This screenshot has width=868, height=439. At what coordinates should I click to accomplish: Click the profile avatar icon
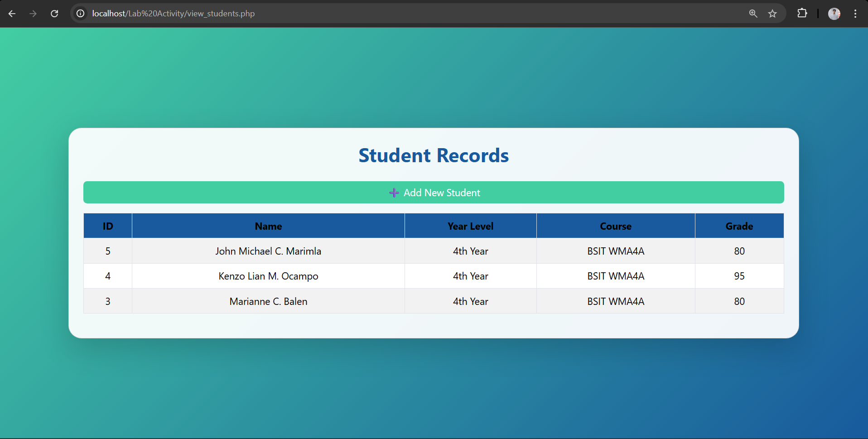pos(834,14)
